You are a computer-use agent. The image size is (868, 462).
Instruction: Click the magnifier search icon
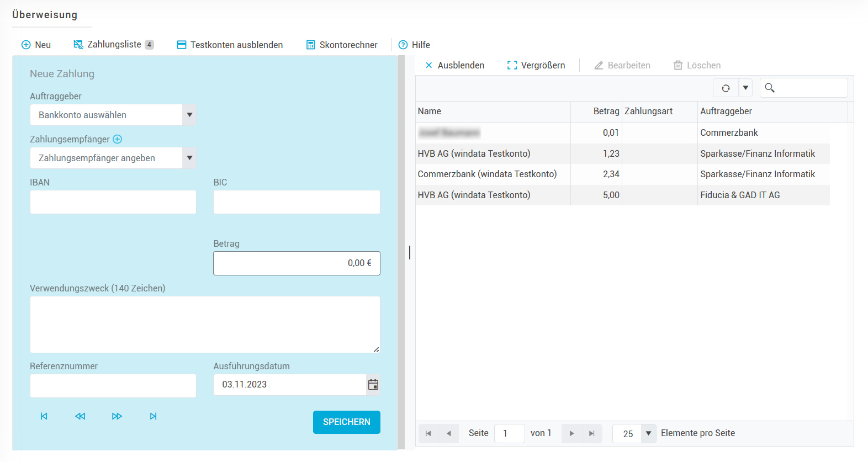tap(770, 88)
